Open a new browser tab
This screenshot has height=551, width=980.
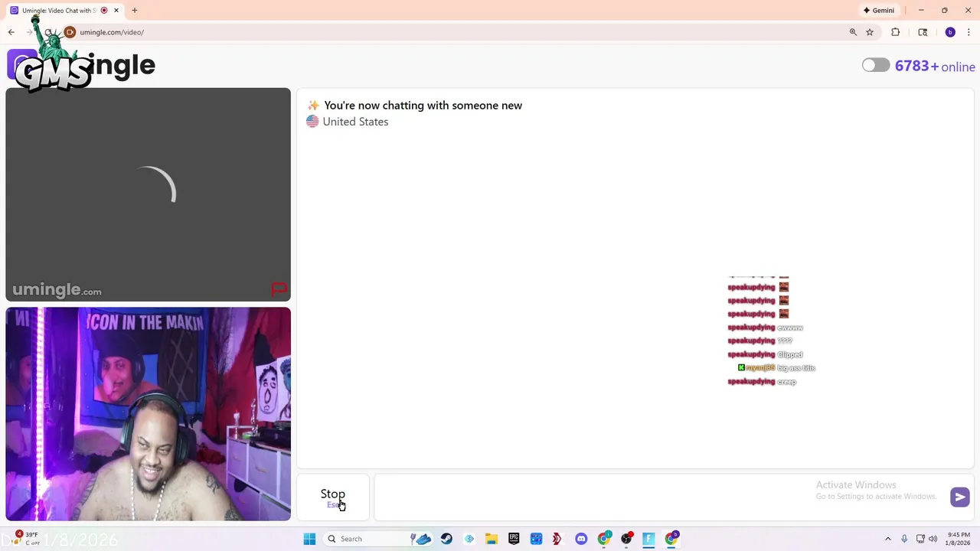[135, 11]
